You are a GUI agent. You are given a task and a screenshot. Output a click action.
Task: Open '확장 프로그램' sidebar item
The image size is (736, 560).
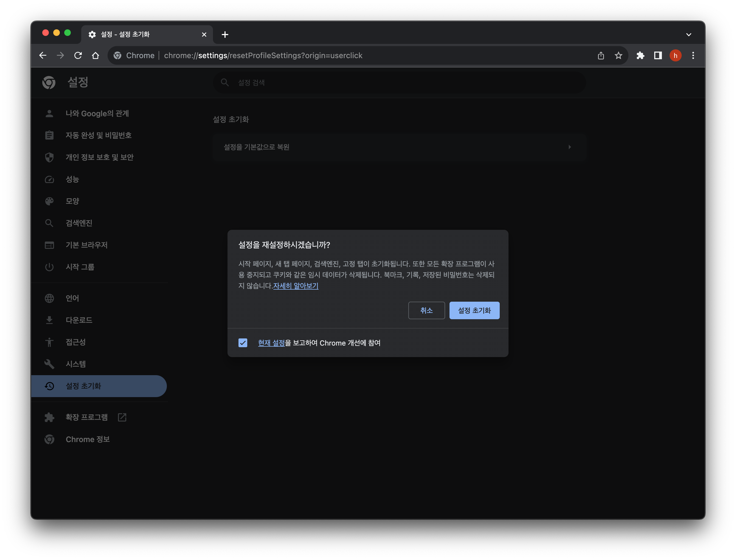click(x=86, y=417)
